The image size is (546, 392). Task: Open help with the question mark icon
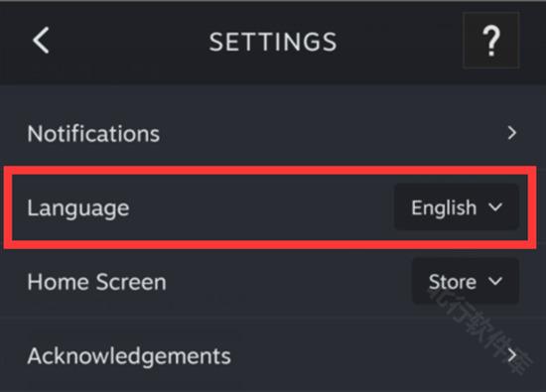491,41
